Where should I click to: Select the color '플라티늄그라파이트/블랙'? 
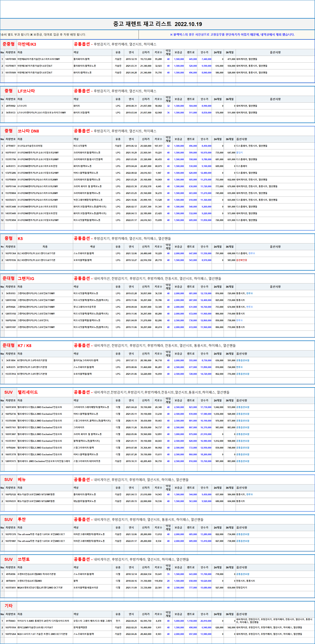[x=86, y=361]
